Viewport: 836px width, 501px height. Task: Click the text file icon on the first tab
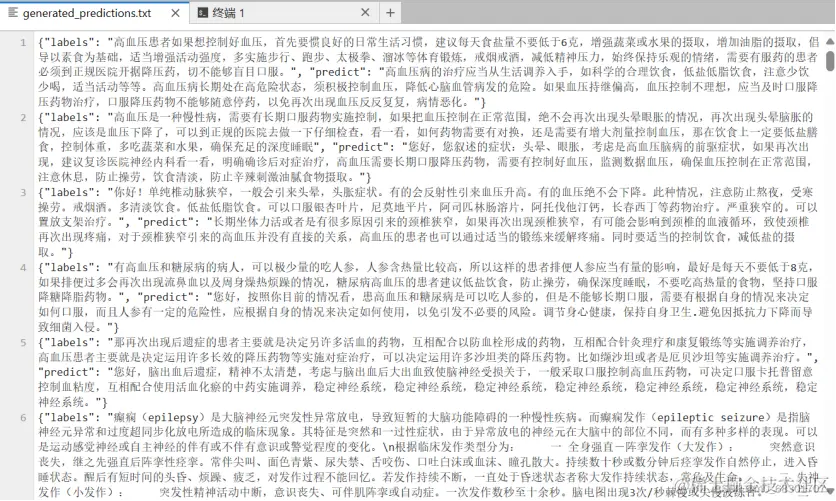13,12
